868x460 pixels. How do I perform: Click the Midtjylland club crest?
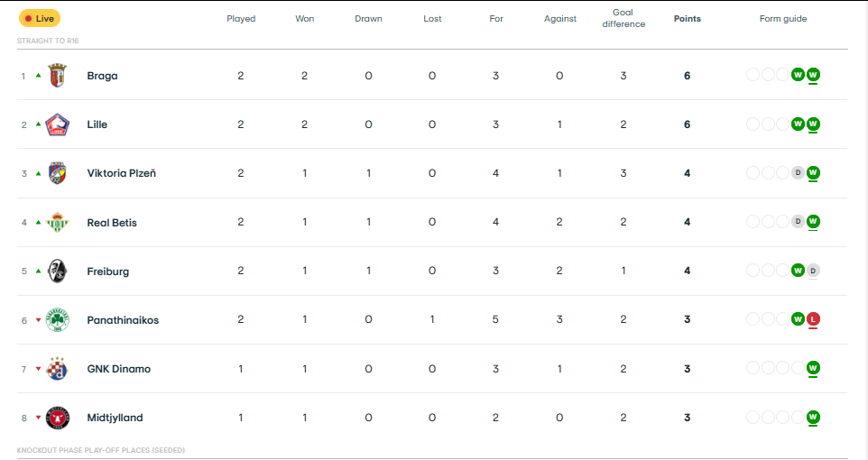coord(57,418)
